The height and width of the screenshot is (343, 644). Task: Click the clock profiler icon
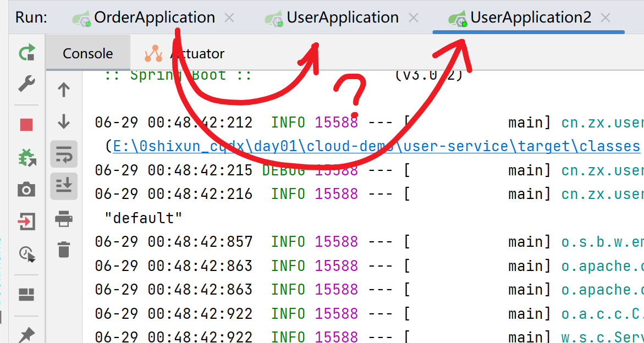(27, 254)
